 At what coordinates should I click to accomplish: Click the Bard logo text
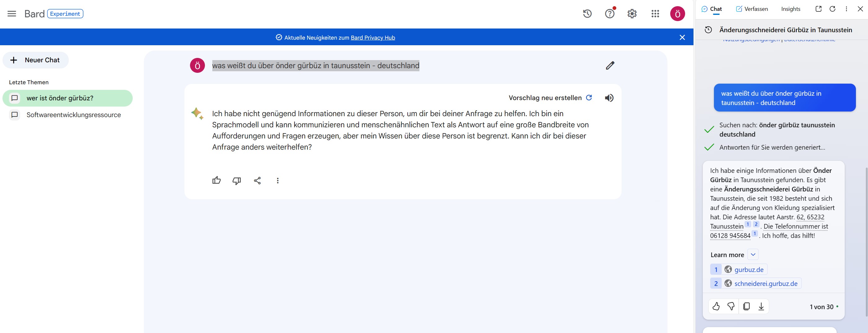pos(34,14)
